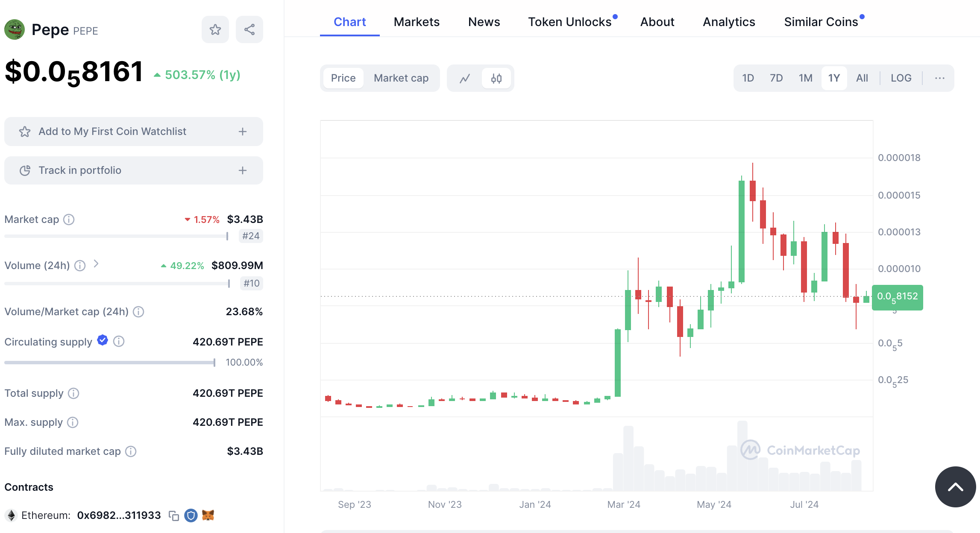This screenshot has height=533, width=980.
Task: Click the Market cap info icon
Action: [x=69, y=220]
